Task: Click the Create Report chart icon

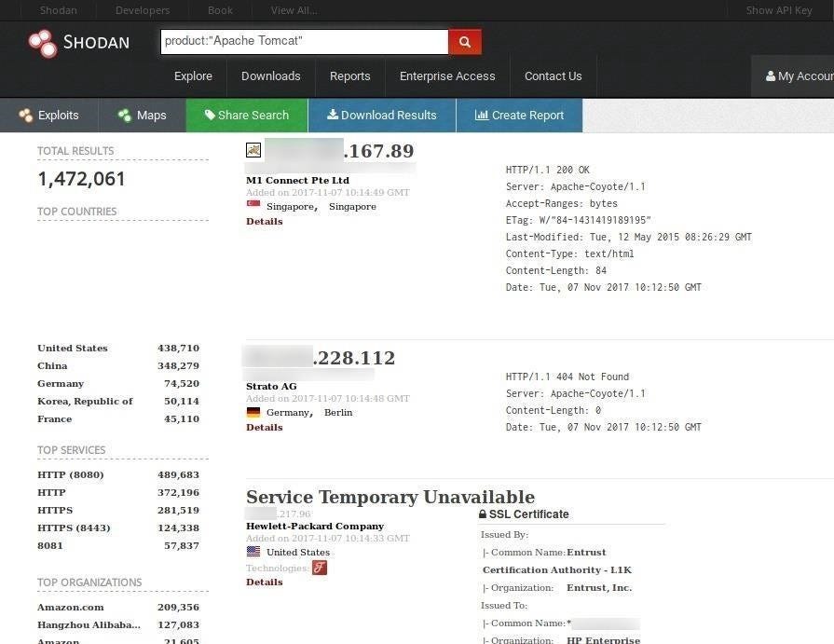Action: point(482,115)
